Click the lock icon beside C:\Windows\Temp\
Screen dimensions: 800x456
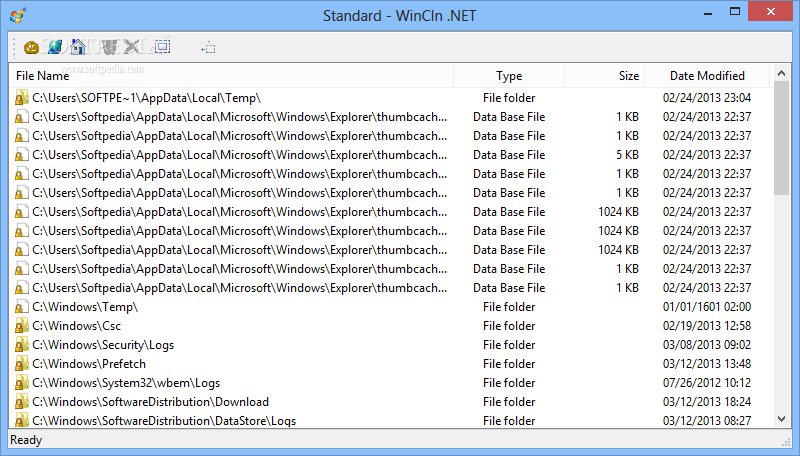21,307
